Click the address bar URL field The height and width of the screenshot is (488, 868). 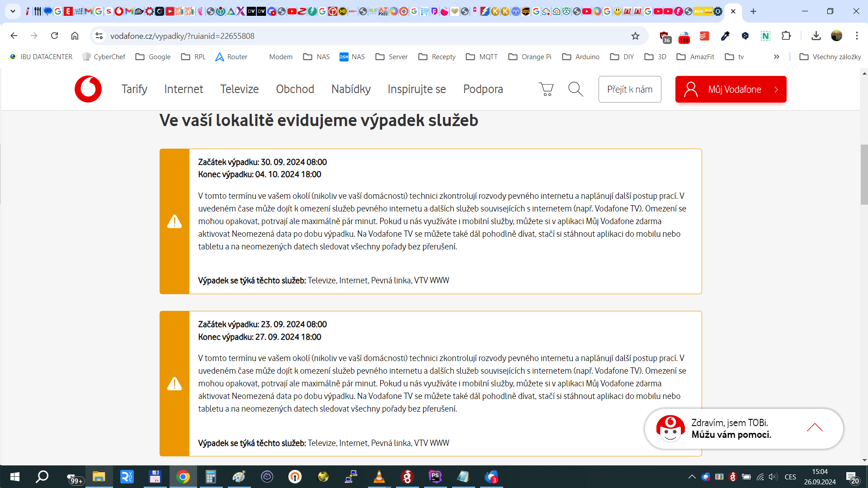362,36
